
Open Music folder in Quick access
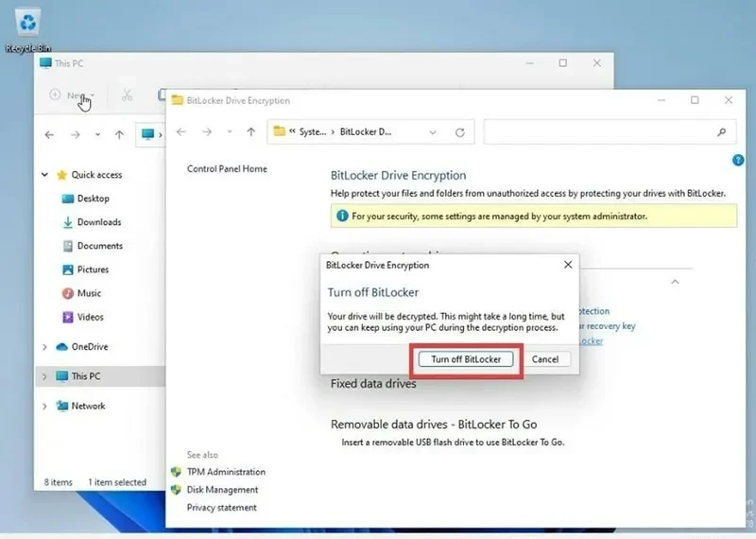[x=89, y=293]
